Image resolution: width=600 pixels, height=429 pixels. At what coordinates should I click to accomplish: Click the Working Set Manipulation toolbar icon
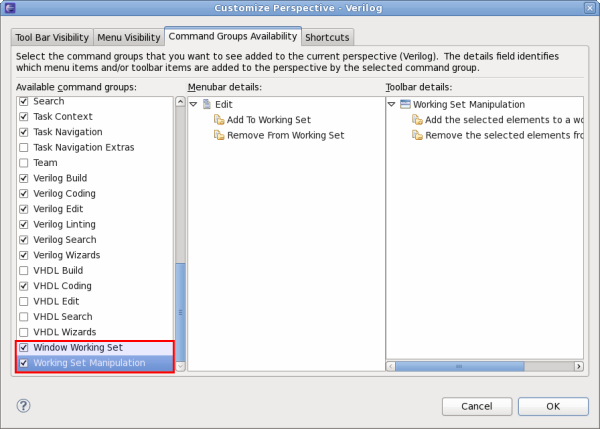pyautogui.click(x=405, y=104)
